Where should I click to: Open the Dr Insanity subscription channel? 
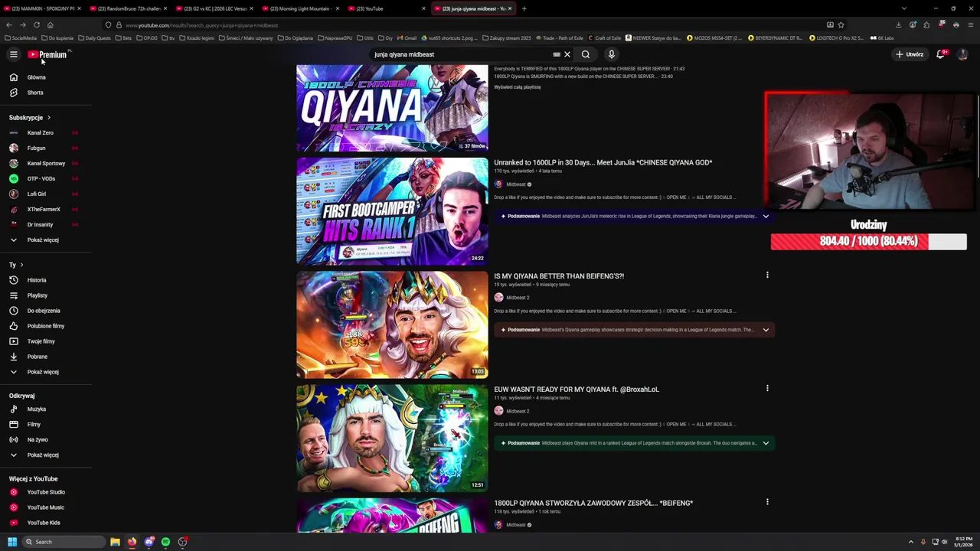pyautogui.click(x=40, y=225)
